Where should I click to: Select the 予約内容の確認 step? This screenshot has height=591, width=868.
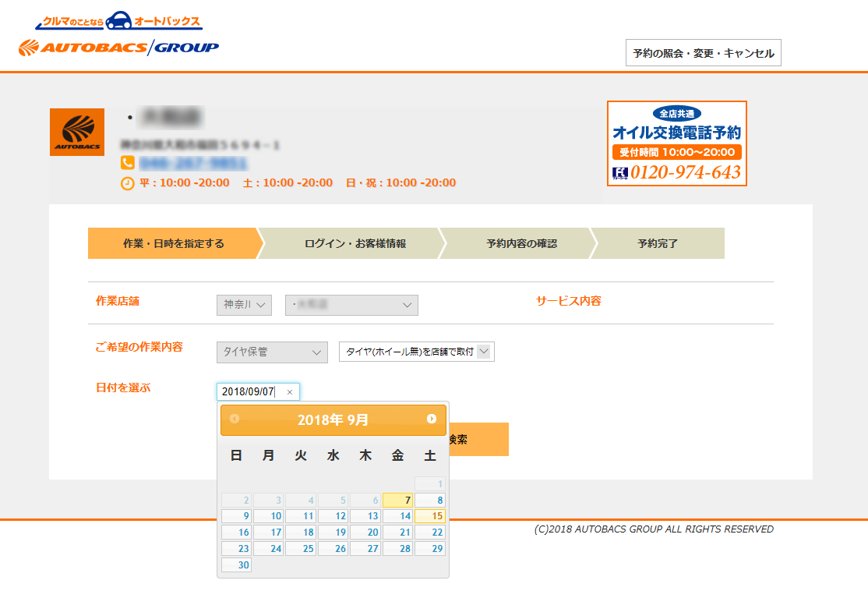(x=521, y=243)
